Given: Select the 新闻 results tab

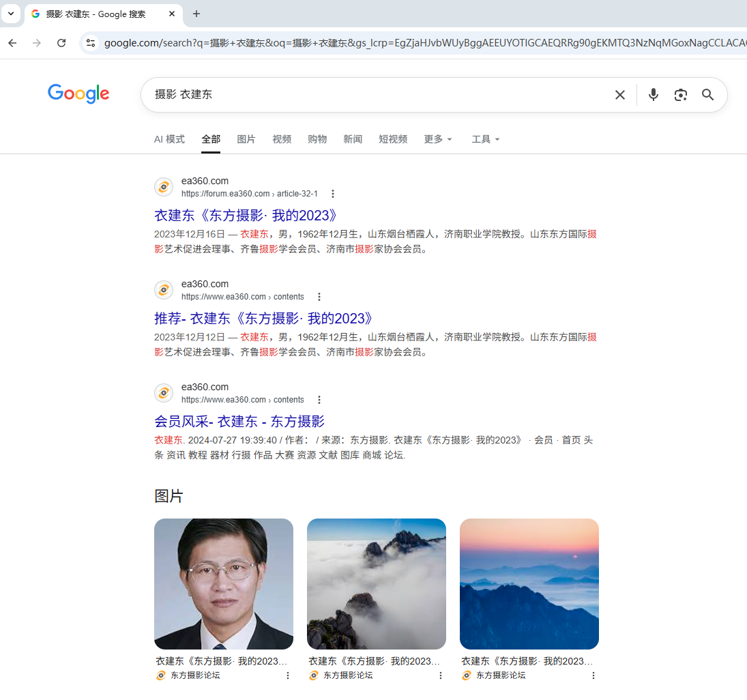Looking at the screenshot, I should tap(353, 139).
